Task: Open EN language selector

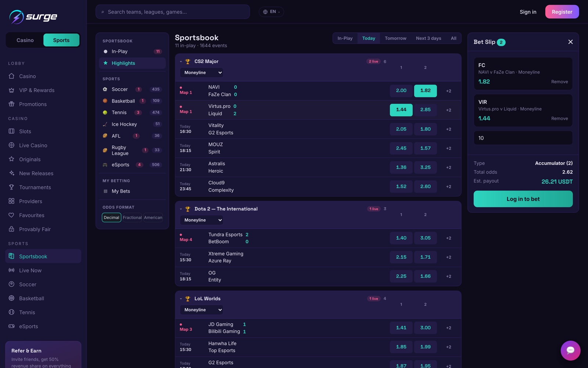Action: pos(271,12)
